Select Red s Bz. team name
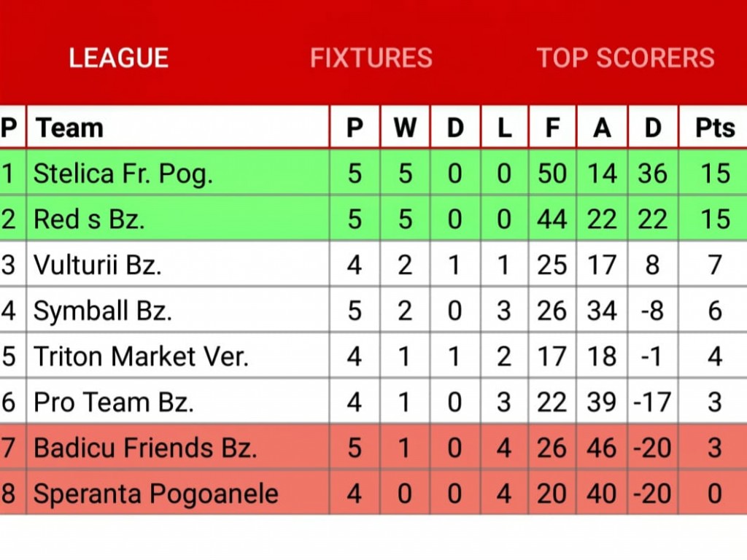Viewport: 747px width, 560px height. pos(89,219)
